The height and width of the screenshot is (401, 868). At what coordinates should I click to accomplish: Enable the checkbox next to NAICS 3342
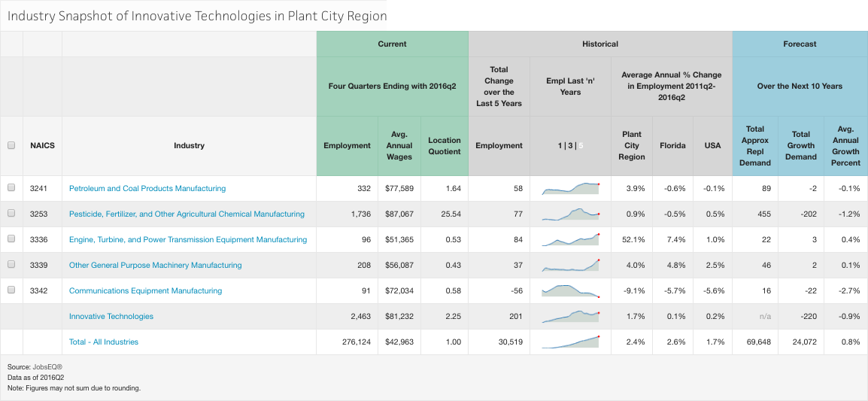[x=11, y=290]
